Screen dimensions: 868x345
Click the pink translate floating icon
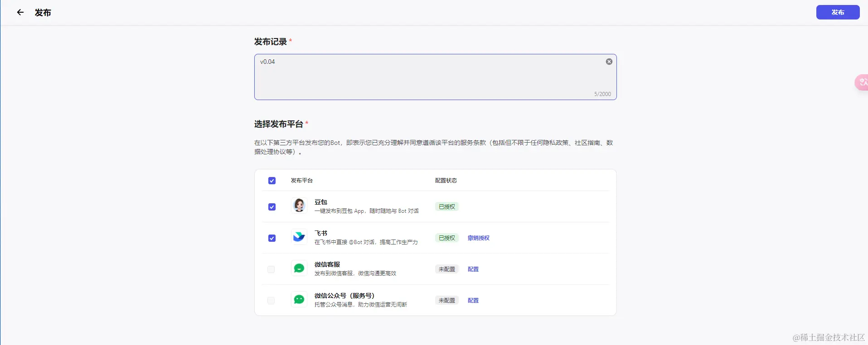(862, 82)
